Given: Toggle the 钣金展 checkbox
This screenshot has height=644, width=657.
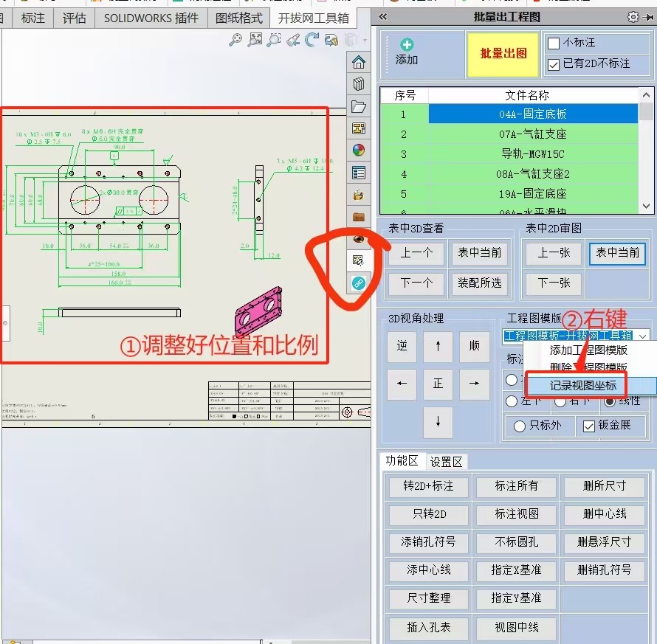Looking at the screenshot, I should tap(588, 426).
